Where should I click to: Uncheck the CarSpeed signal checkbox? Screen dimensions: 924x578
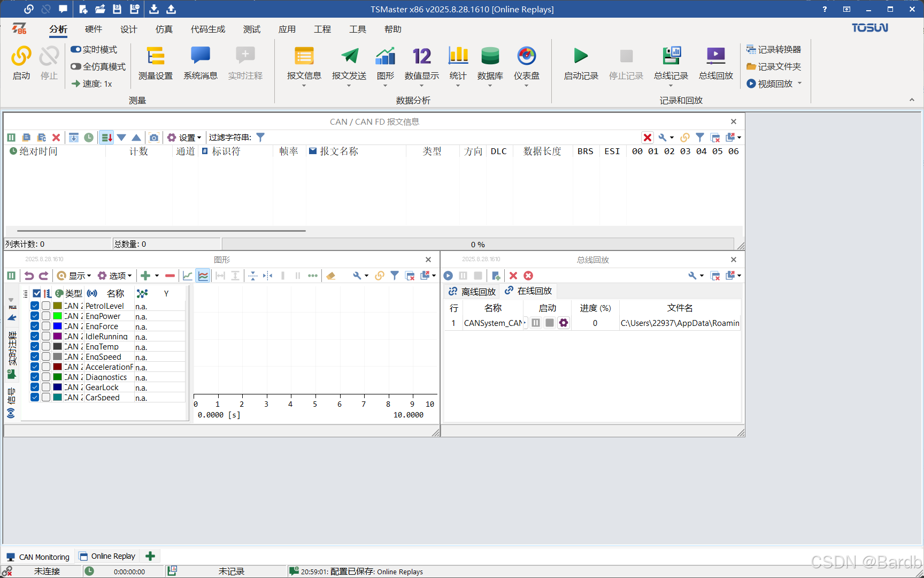pos(35,397)
